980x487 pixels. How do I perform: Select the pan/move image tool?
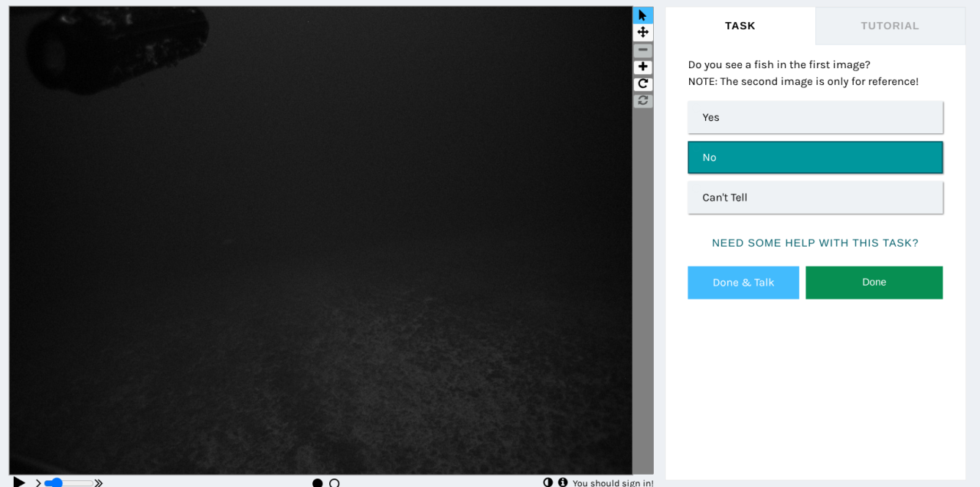point(643,32)
